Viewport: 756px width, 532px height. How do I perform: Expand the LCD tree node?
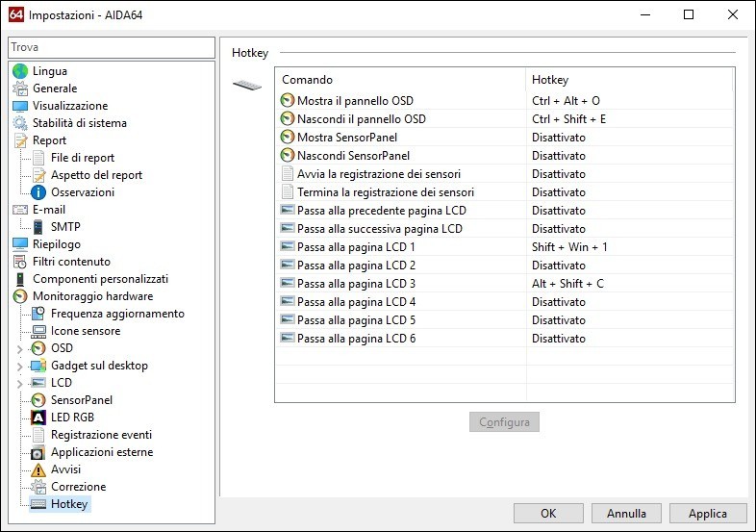pos(20,383)
